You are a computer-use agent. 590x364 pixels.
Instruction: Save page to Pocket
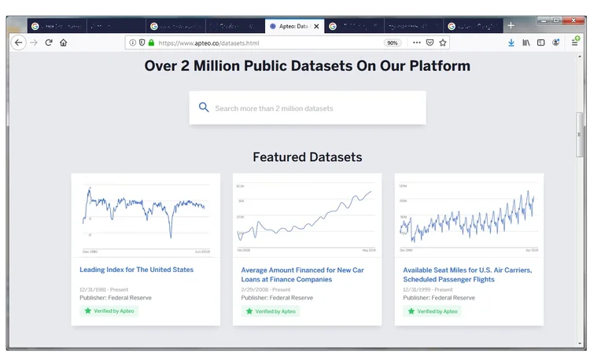coord(430,43)
